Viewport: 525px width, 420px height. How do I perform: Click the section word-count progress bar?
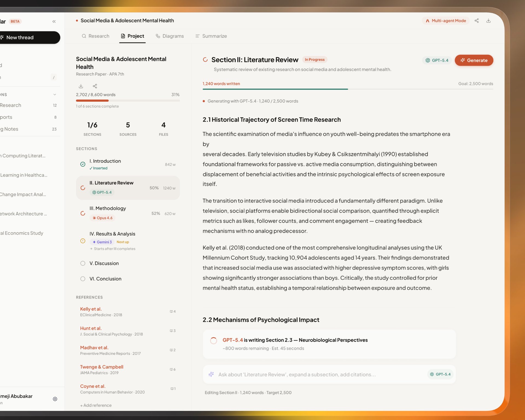click(348, 89)
